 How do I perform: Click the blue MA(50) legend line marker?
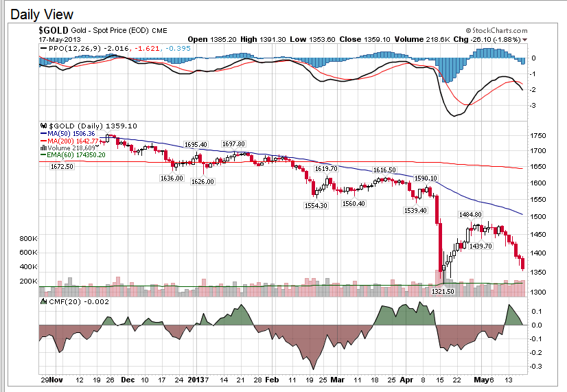[44, 133]
